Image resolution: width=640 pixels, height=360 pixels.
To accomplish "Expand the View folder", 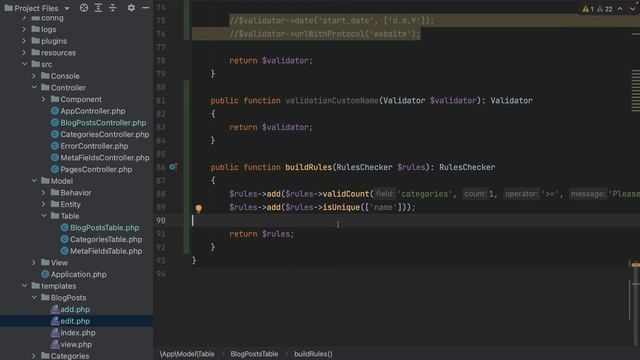I will coord(34,262).
